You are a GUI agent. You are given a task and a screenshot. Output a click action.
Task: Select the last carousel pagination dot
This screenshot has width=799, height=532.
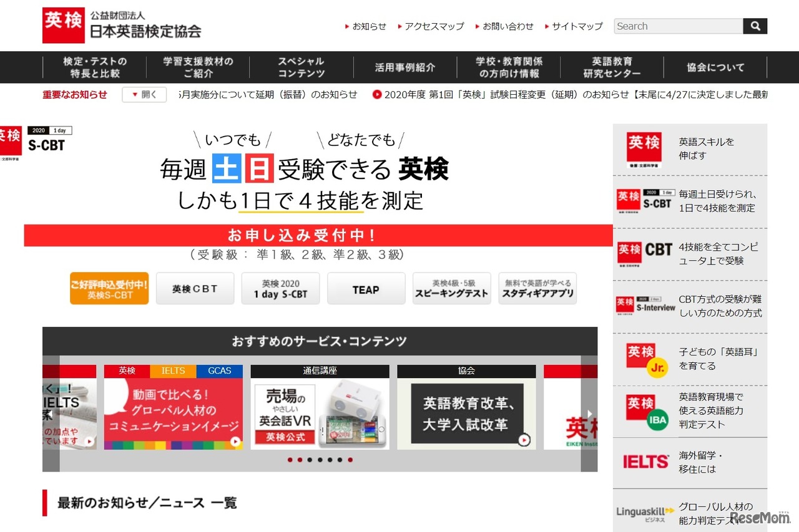350,460
